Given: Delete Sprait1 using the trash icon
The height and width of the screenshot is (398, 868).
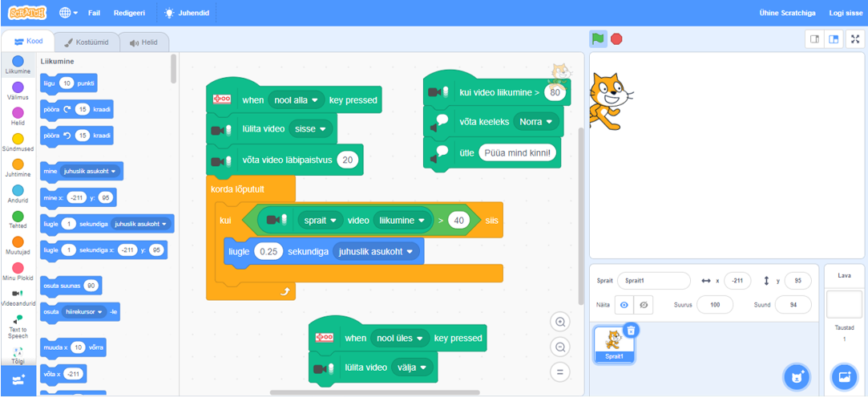Looking at the screenshot, I should click(631, 330).
